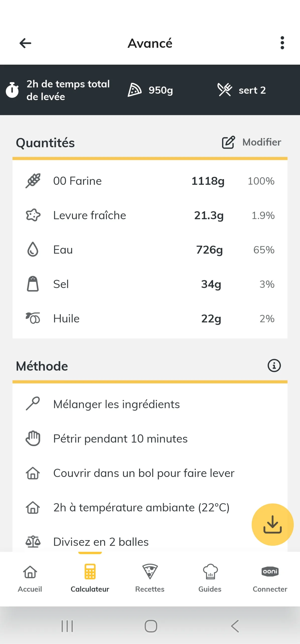Tap the pizza slice 950g icon
Viewport: 300px width, 644px height.
(x=135, y=90)
